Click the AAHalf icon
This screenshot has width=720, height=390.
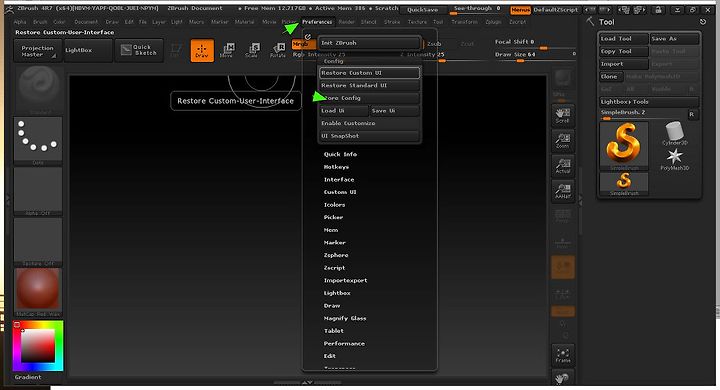tap(563, 191)
